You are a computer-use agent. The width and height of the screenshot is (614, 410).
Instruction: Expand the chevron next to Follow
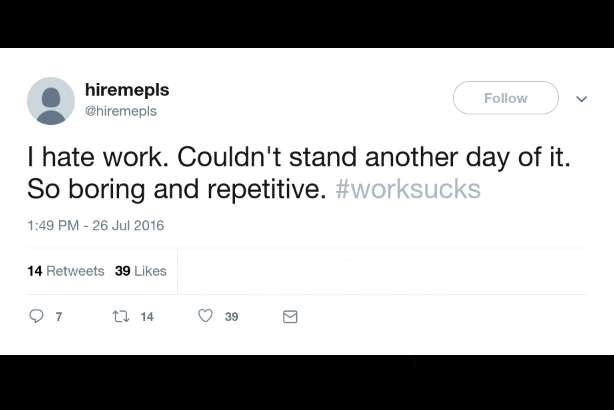[x=581, y=99]
